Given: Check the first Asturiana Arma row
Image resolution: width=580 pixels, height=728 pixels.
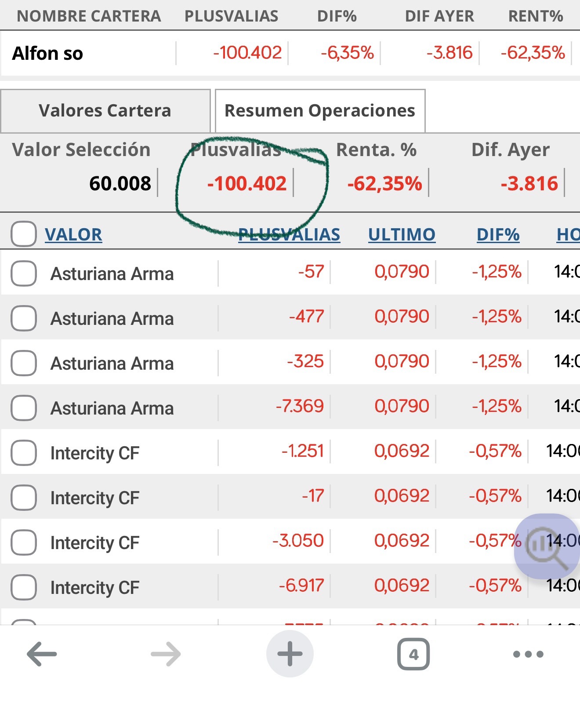Looking at the screenshot, I should [x=24, y=273].
